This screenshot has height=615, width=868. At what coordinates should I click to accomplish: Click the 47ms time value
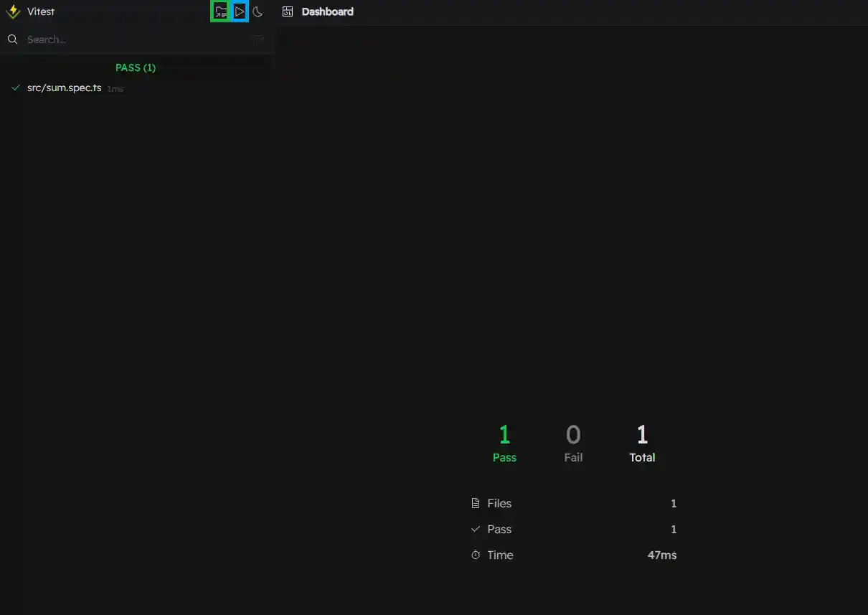click(661, 555)
